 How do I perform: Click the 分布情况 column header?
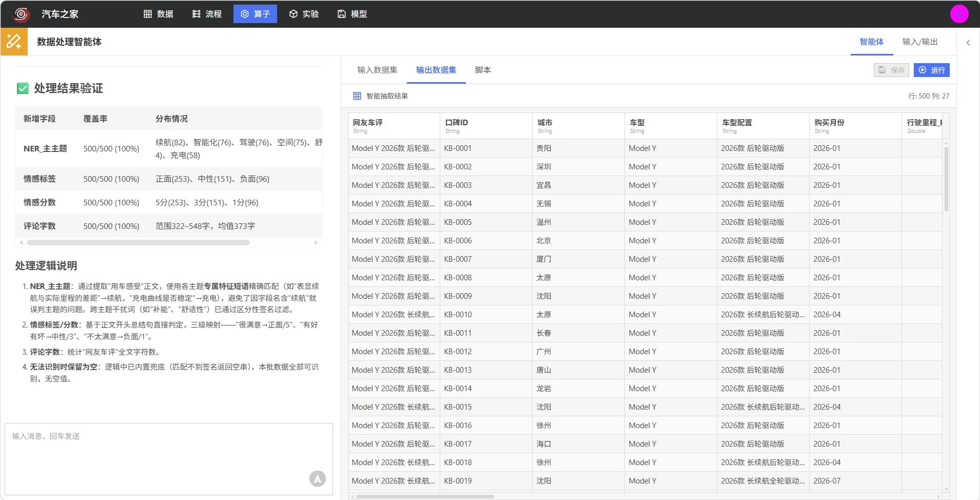(171, 119)
